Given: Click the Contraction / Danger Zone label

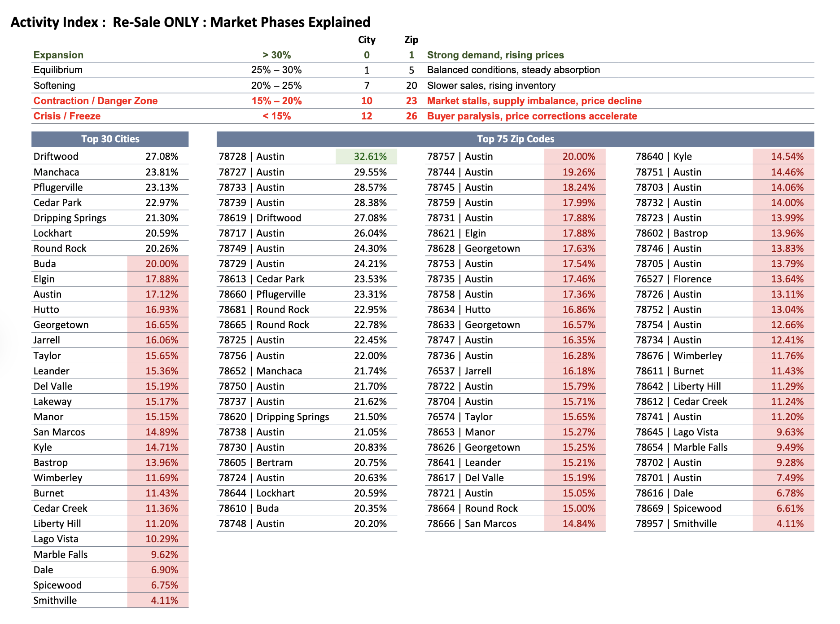Looking at the screenshot, I should pyautogui.click(x=95, y=101).
